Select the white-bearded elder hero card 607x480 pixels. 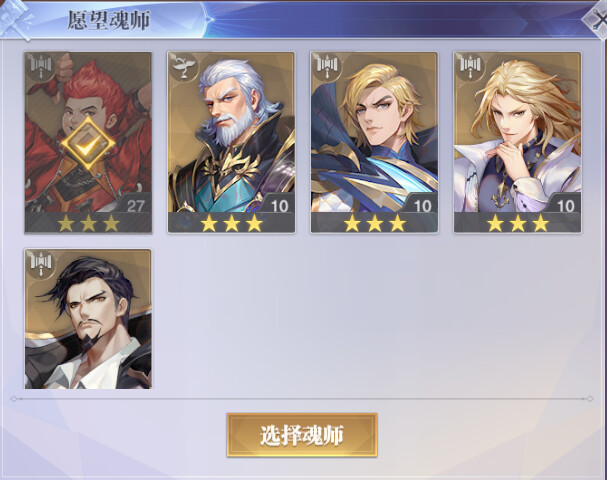click(231, 143)
